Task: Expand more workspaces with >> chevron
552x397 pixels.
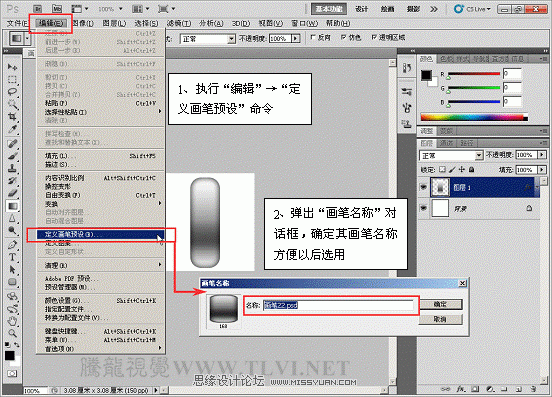Action: pyautogui.click(x=434, y=9)
